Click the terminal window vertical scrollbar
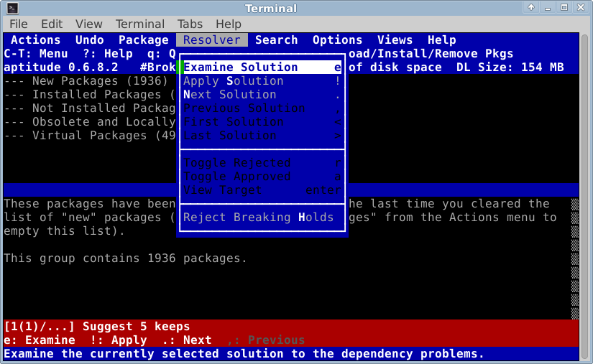 pyautogui.click(x=584, y=195)
